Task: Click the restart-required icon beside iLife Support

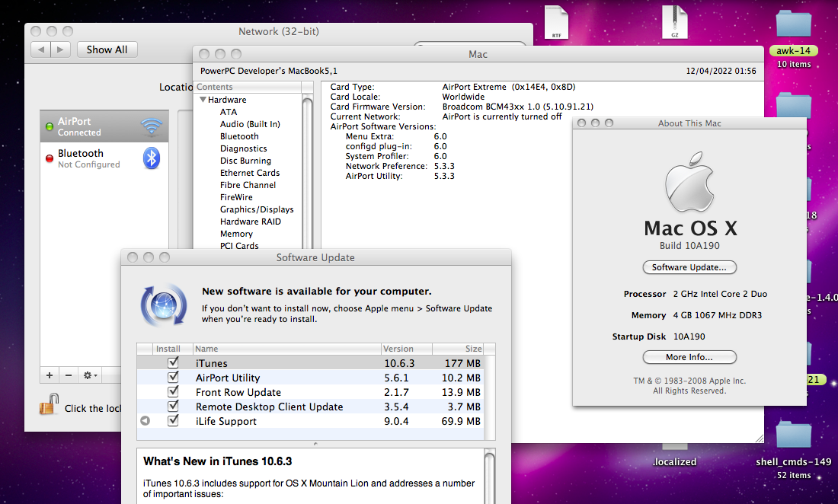Action: [145, 421]
